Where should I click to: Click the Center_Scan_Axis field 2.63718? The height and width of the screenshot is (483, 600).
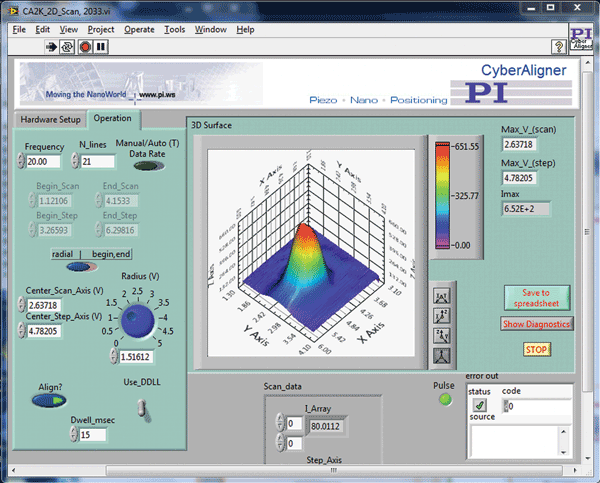pos(44,305)
